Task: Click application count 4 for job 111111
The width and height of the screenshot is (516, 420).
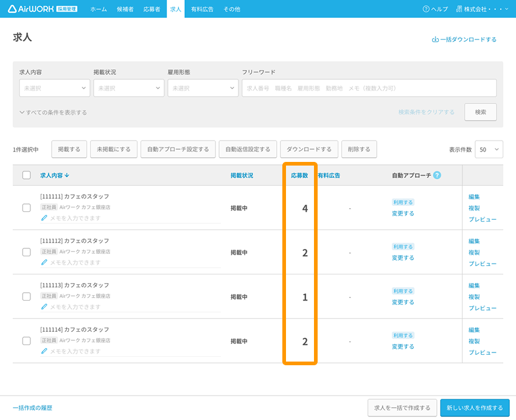Action: 305,208
